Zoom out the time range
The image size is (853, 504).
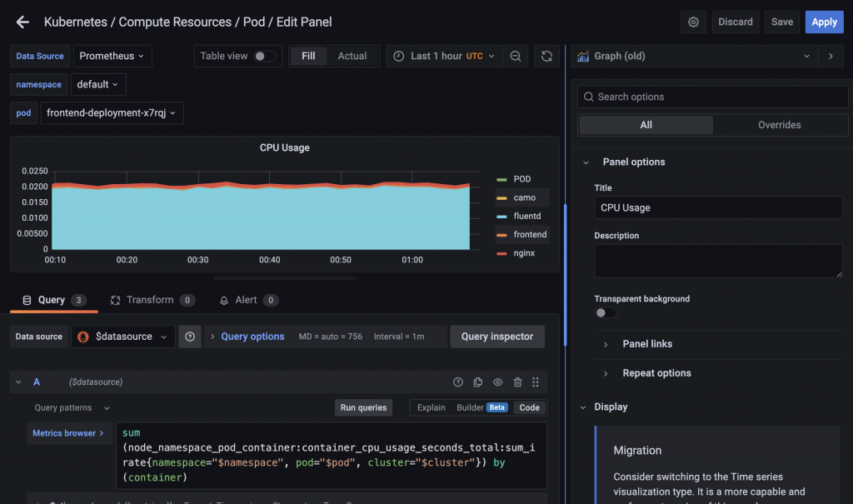515,56
